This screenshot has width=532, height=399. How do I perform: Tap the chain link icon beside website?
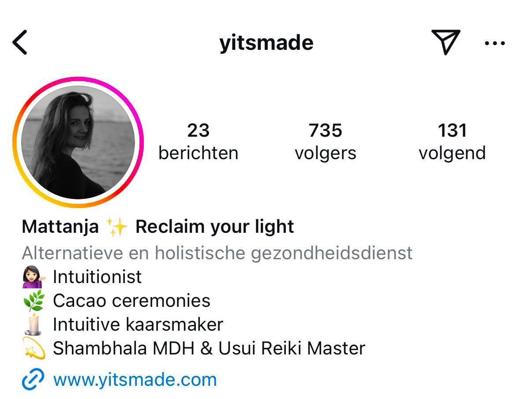tap(33, 379)
